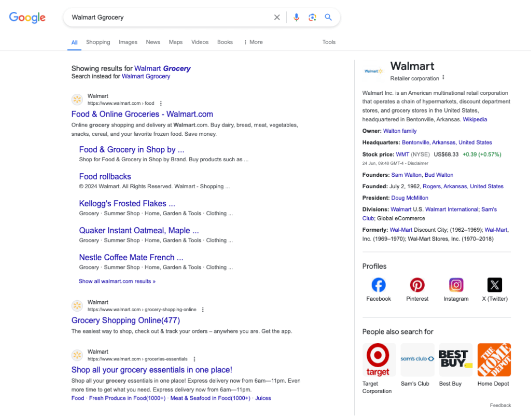The height and width of the screenshot is (420, 531).
Task: Click the search magnifier icon
Action: (328, 17)
